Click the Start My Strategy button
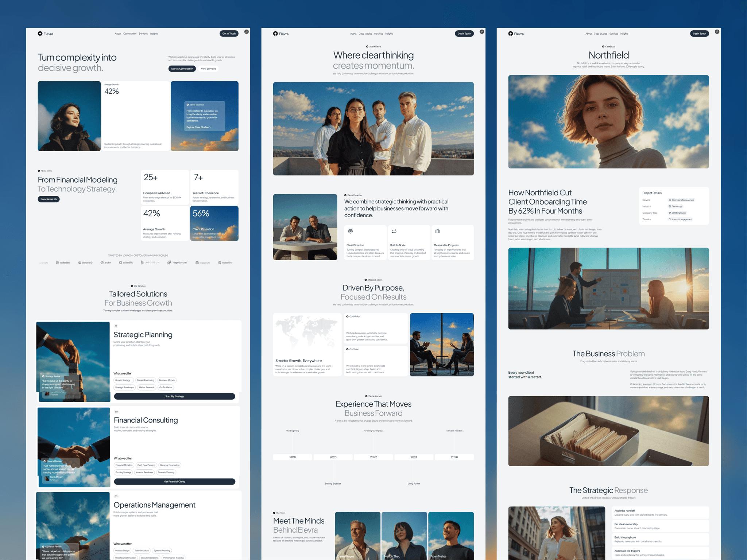 pyautogui.click(x=174, y=396)
